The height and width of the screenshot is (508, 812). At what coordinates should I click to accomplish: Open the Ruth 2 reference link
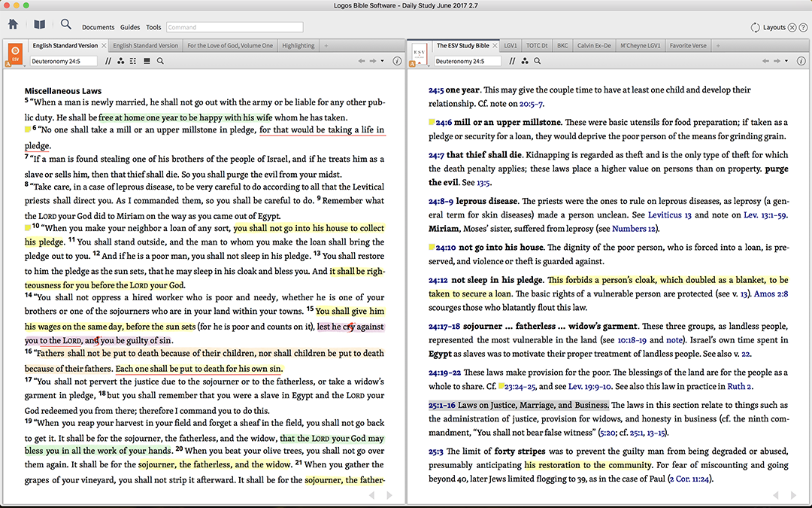coord(740,387)
